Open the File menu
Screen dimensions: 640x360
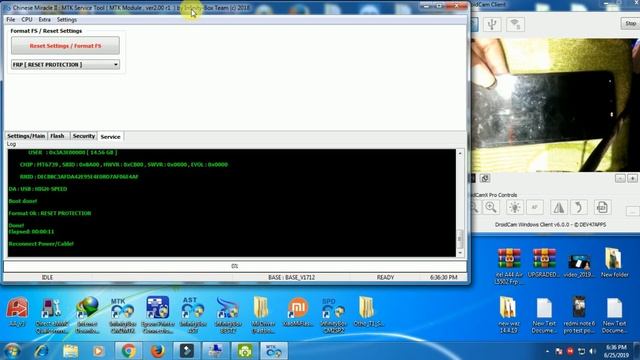(11, 20)
